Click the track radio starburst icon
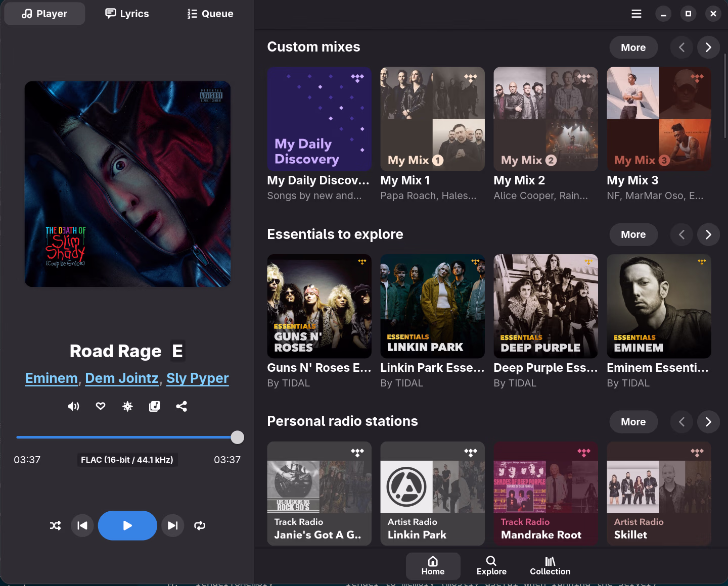728x586 pixels. pyautogui.click(x=127, y=406)
